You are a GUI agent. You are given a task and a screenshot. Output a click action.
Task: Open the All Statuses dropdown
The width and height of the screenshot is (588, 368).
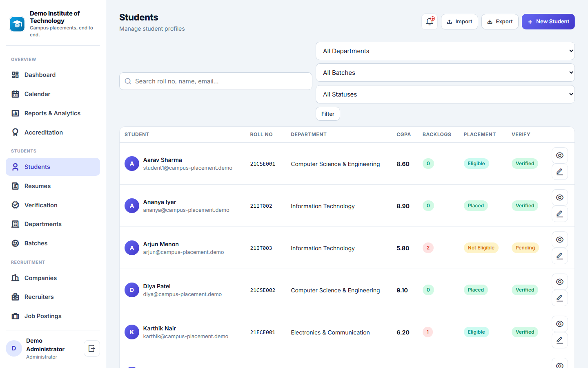(445, 94)
